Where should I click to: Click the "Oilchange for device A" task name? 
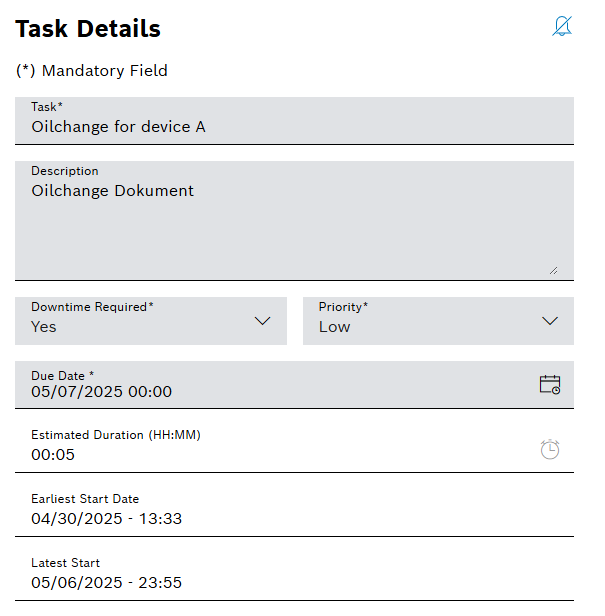coord(118,127)
